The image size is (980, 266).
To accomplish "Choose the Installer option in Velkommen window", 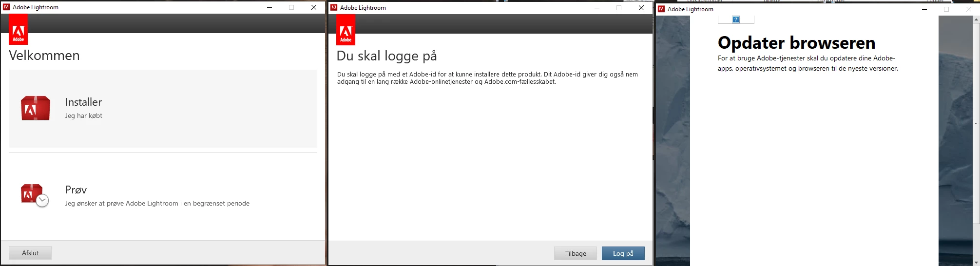I will 163,109.
